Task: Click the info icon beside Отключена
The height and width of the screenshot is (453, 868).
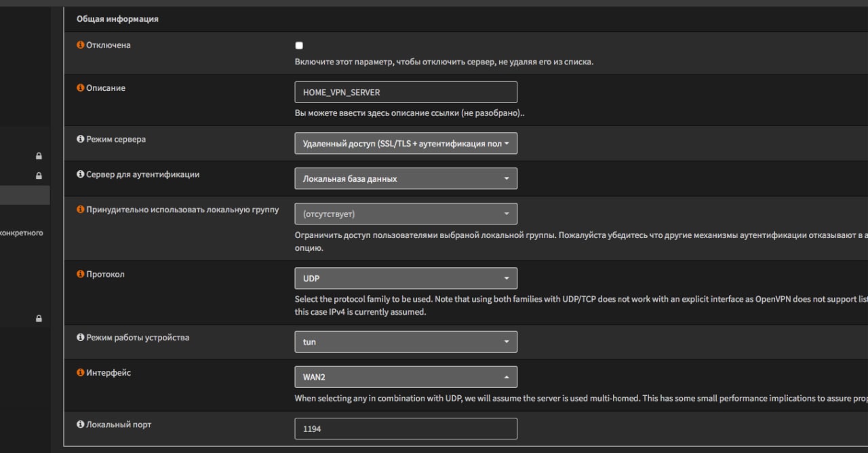Action: coord(80,45)
